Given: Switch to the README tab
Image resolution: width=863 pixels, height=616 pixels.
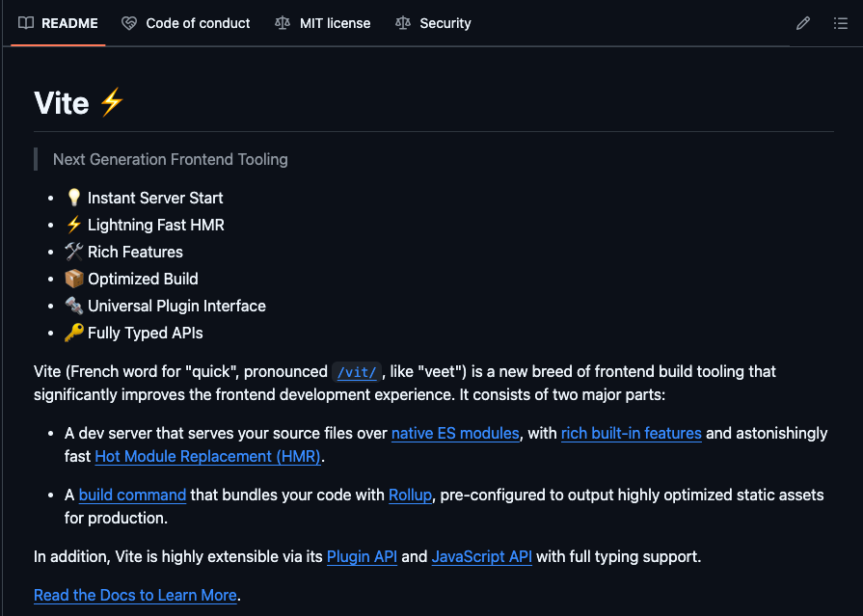Looking at the screenshot, I should pyautogui.click(x=68, y=23).
